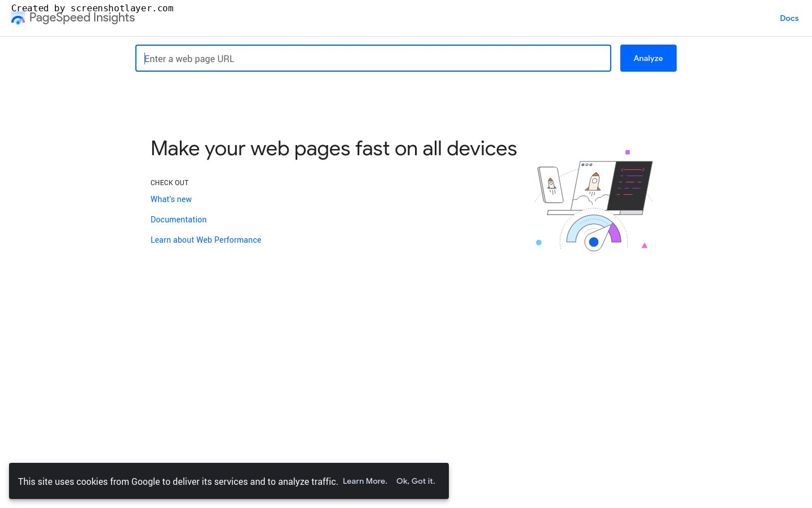Click the light blue circle decoration
The height and width of the screenshot is (508, 812).
[x=539, y=243]
